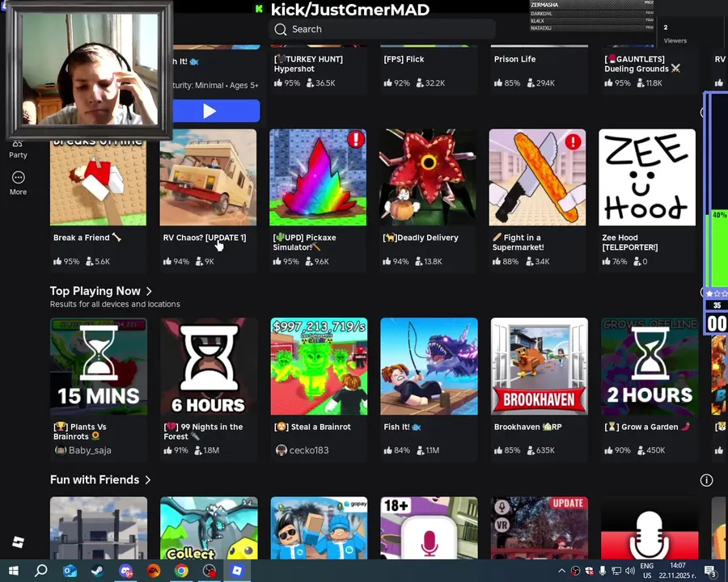Open the 18+ microphone game thumbnail
Viewport: 728px width, 582px height.
pos(429,528)
